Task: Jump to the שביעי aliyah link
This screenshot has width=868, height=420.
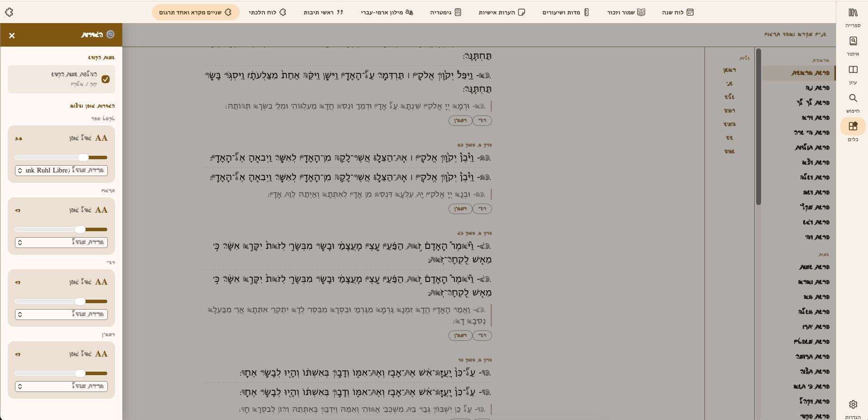Action: (x=729, y=151)
